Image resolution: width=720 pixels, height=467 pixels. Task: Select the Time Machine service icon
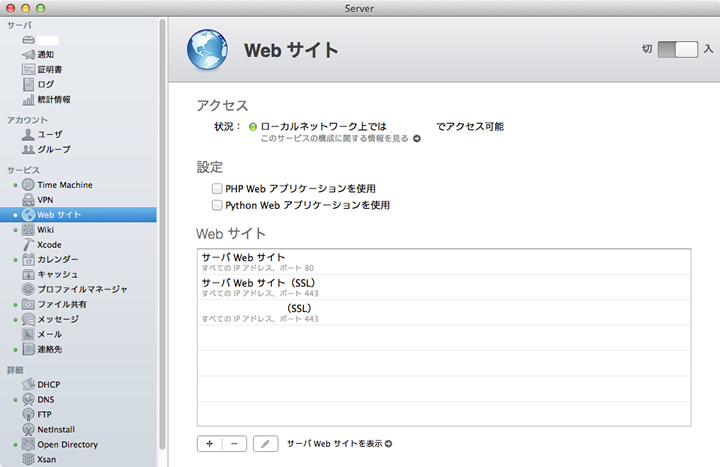(28, 185)
